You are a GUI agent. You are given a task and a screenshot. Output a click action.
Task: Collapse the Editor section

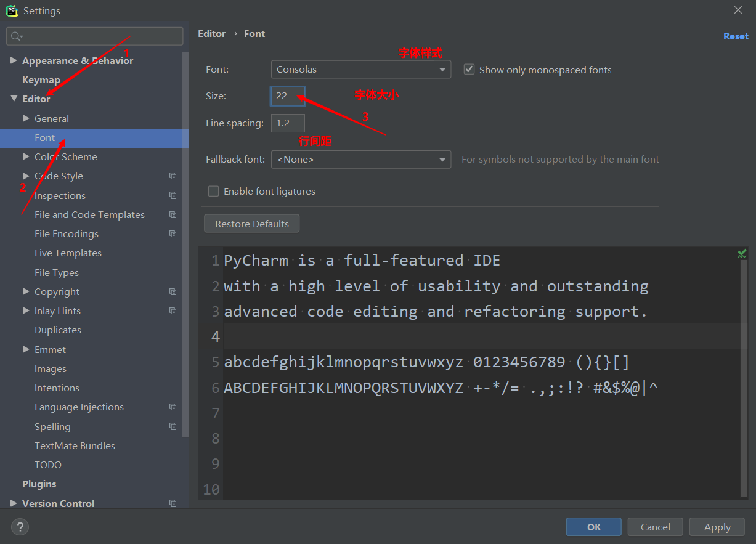click(14, 99)
